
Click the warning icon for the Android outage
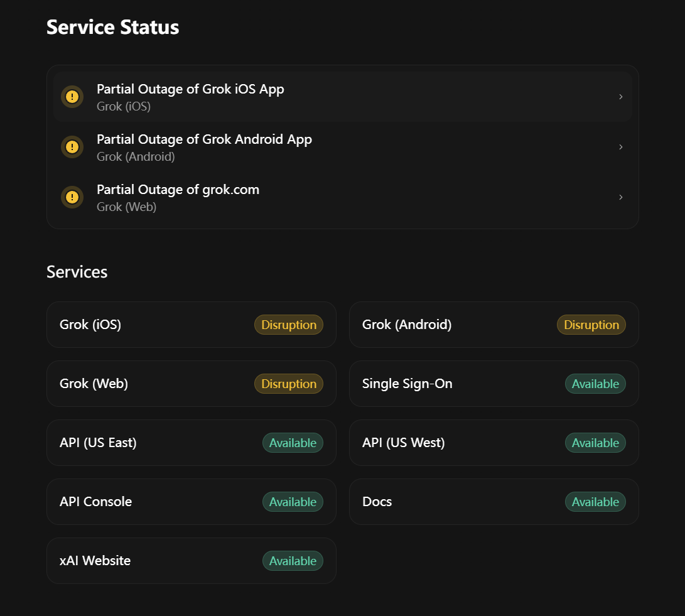tap(72, 147)
